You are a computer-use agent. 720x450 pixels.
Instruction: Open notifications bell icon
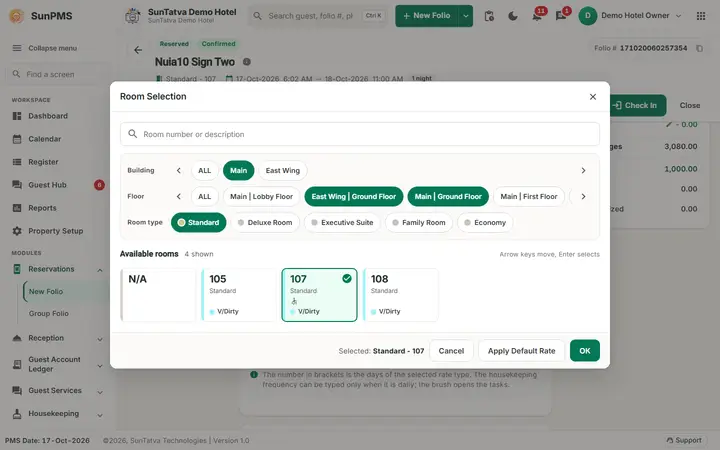click(537, 16)
